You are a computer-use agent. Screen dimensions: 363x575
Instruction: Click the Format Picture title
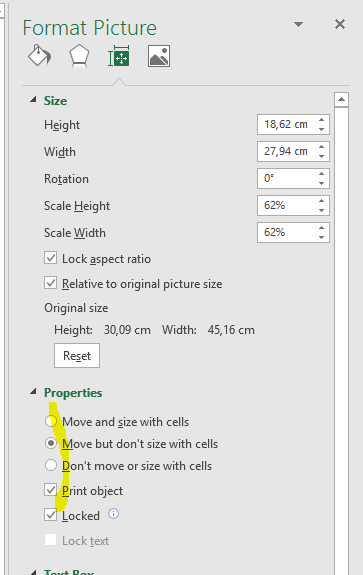click(x=90, y=28)
